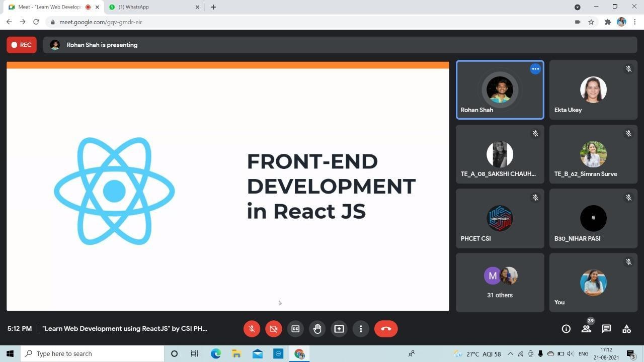Open the tab search dropdown arrow
This screenshot has height=362, width=644.
pos(578,7)
